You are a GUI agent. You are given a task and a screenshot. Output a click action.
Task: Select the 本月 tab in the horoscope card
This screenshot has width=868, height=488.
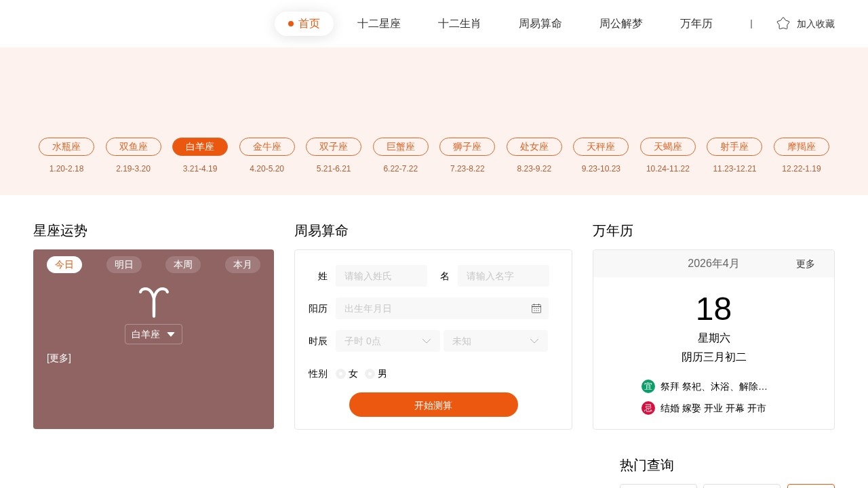[x=243, y=264]
